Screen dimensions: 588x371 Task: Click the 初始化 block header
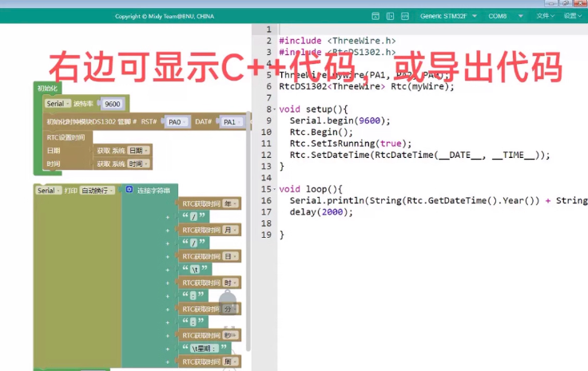pos(46,88)
